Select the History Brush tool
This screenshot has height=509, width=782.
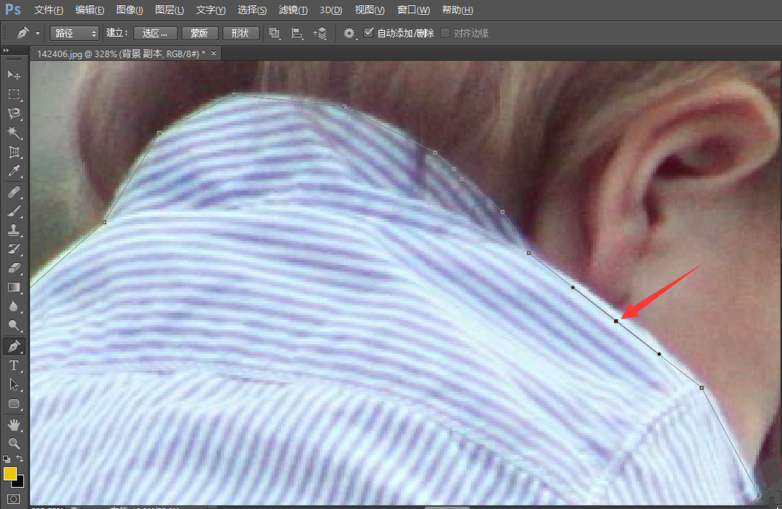coord(13,249)
